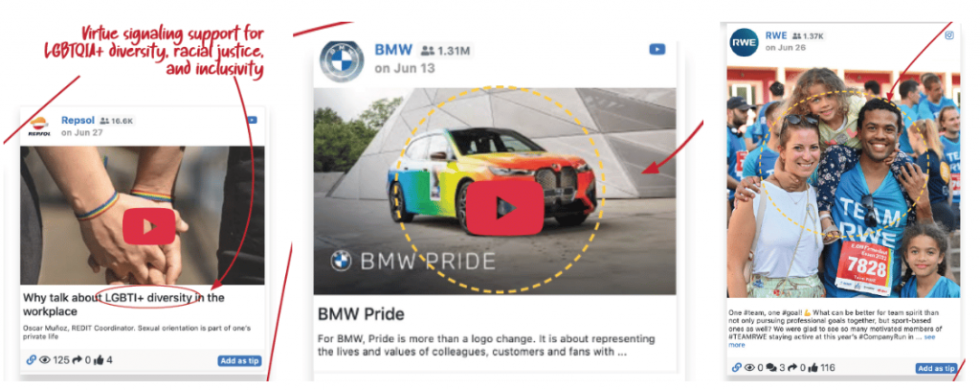Copy link icon on RWE card

coord(736,367)
